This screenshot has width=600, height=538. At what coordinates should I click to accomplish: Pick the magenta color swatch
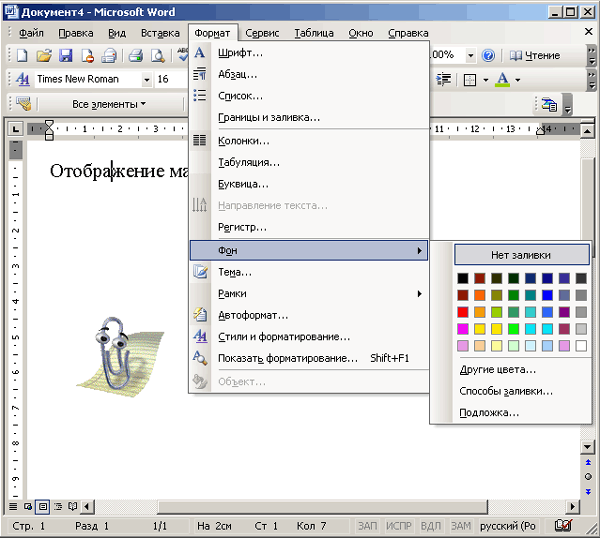point(463,329)
